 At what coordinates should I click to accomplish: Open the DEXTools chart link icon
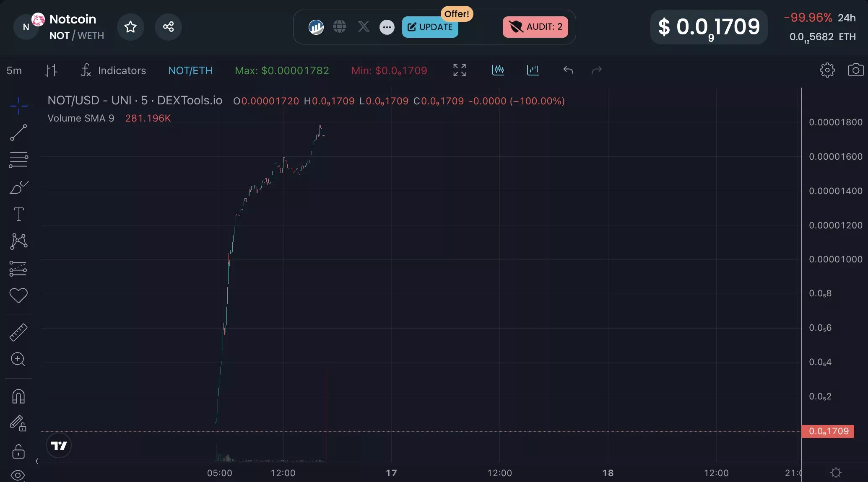[316, 27]
